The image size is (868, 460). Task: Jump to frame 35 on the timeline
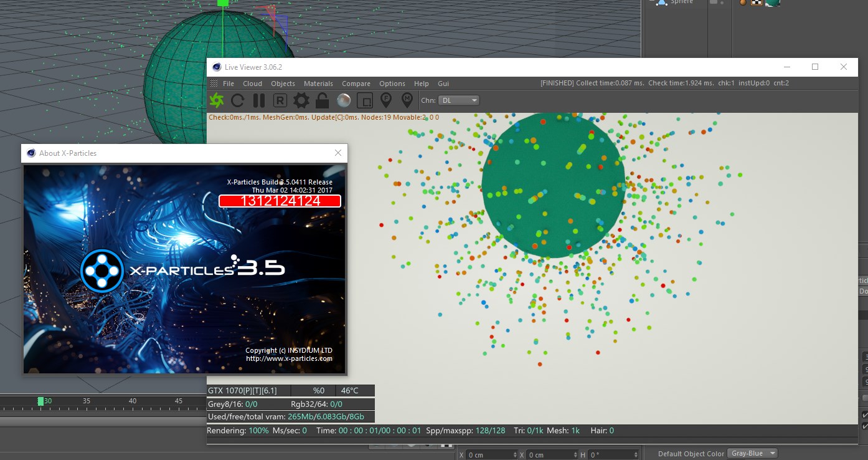pyautogui.click(x=87, y=401)
